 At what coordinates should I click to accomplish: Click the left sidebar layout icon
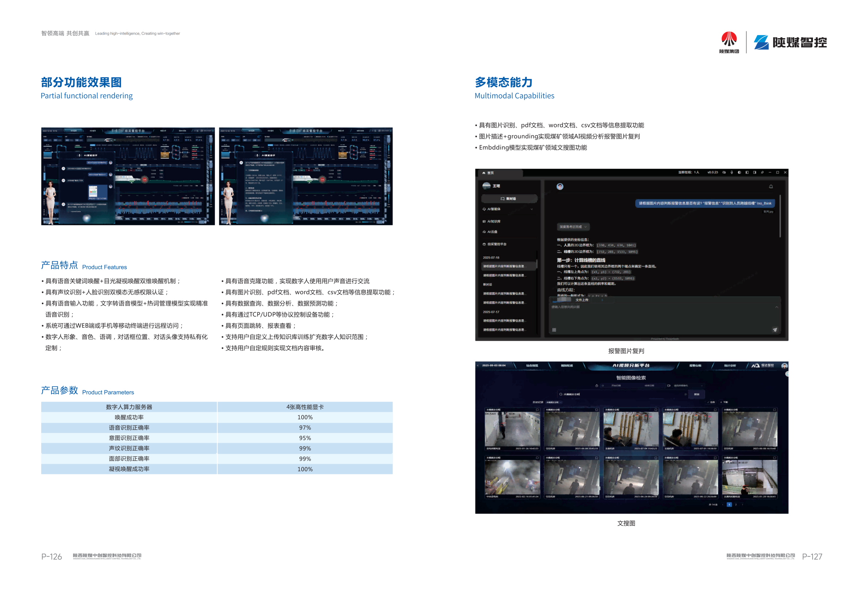click(747, 173)
